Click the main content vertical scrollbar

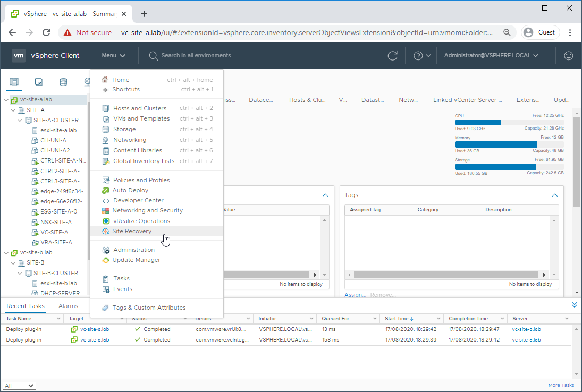pyautogui.click(x=577, y=162)
